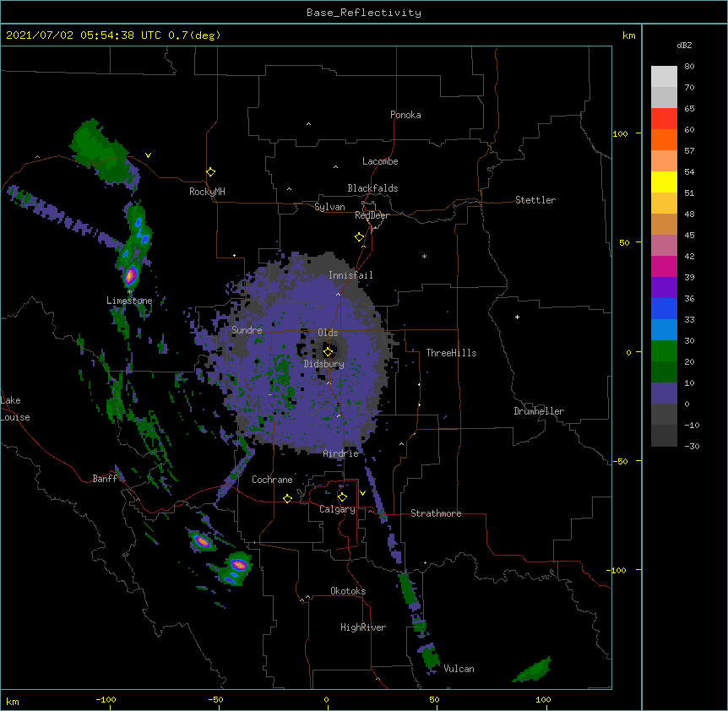Click the Airdrie city label
The image size is (728, 711).
[x=340, y=453]
